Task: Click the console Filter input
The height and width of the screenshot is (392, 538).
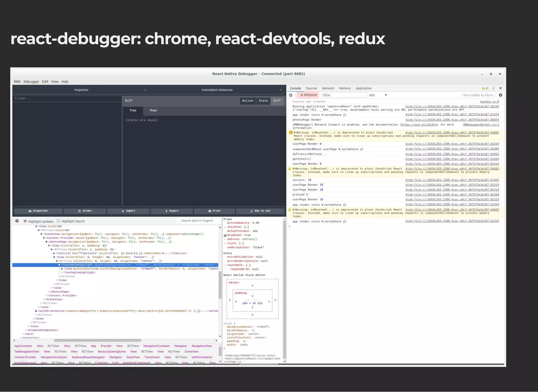Action: coord(344,95)
